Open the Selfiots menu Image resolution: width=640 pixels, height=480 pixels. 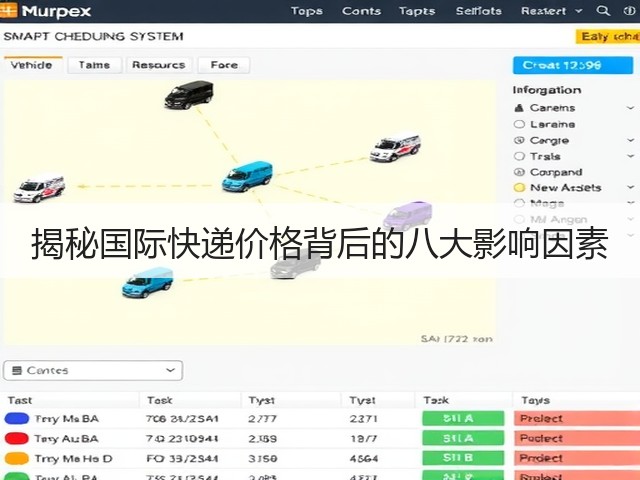click(x=478, y=11)
